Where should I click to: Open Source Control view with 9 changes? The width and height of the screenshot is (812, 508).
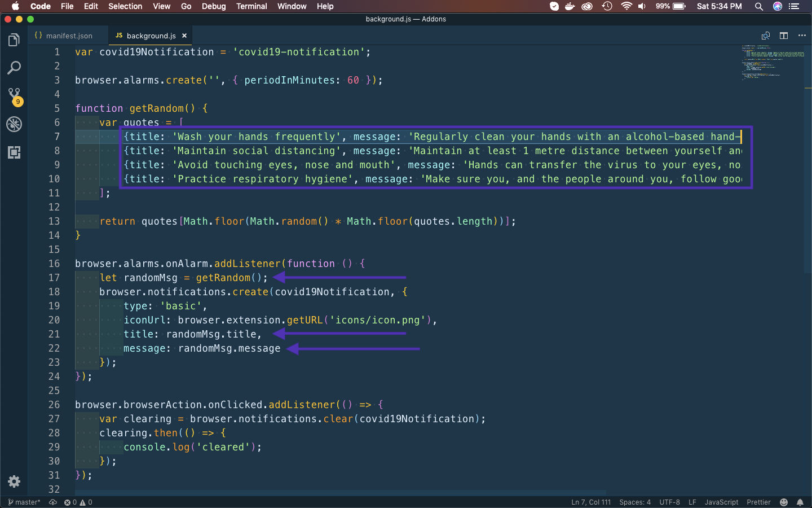coord(15,97)
